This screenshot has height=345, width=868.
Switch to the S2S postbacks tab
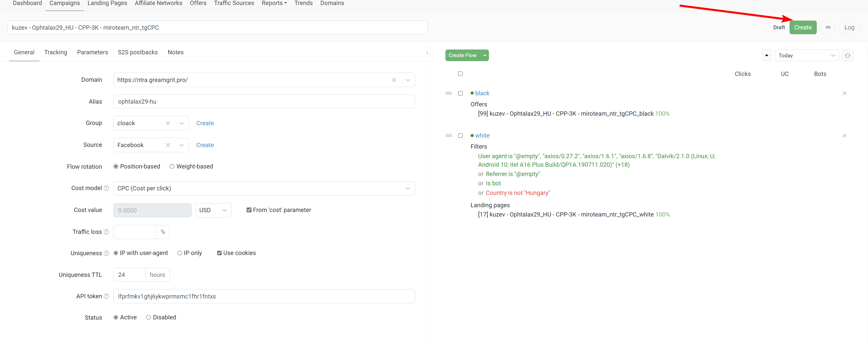[138, 52]
